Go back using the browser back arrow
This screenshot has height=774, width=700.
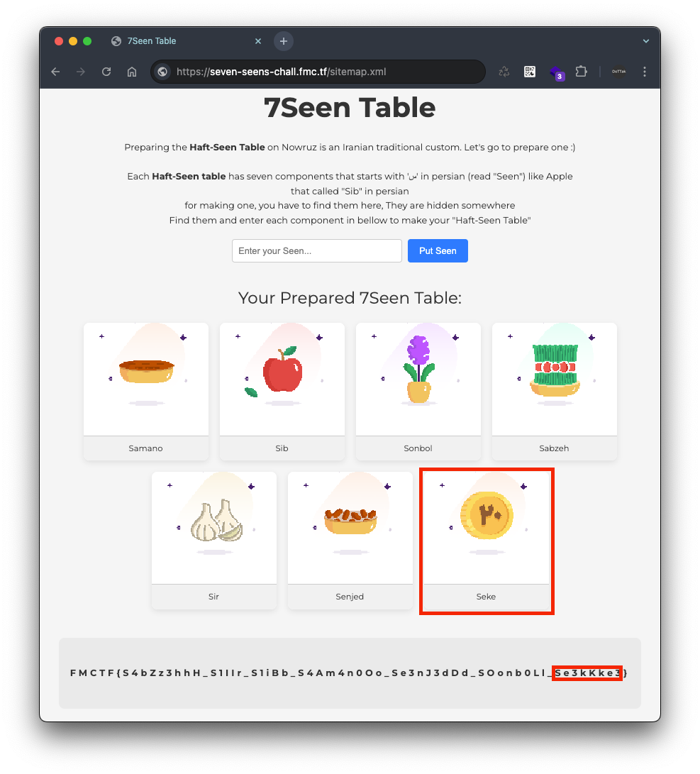click(x=56, y=72)
